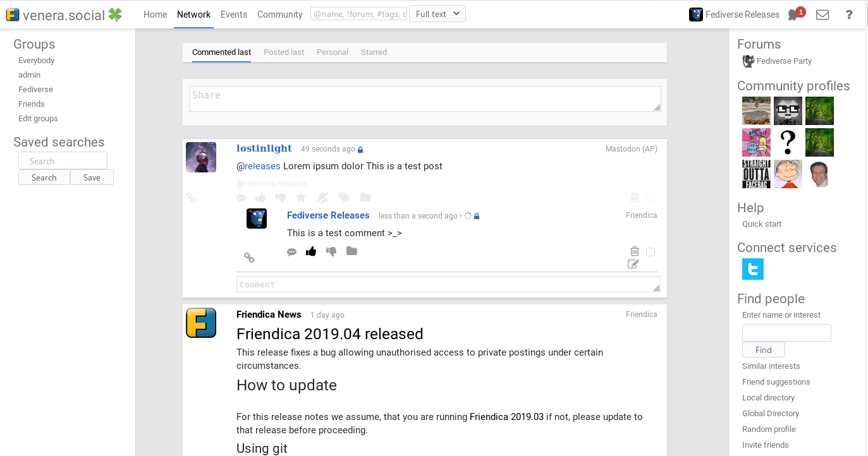
Task: Delete the Fediverse Releases comment via trash icon
Action: point(635,251)
